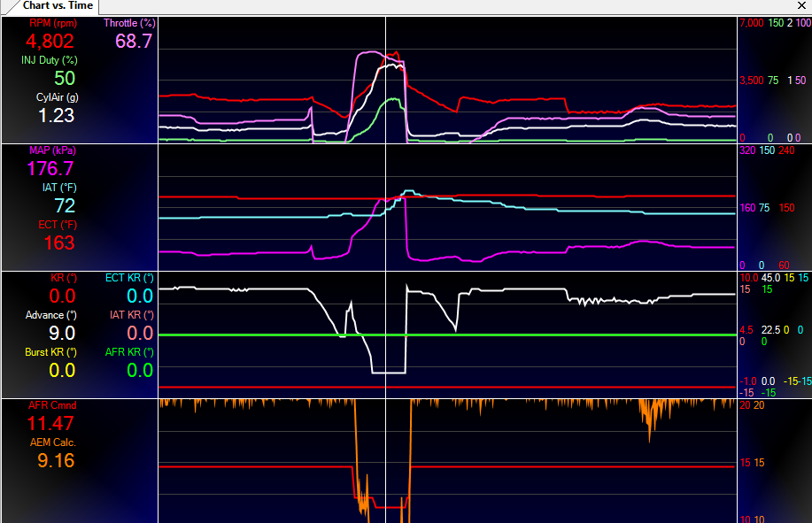The height and width of the screenshot is (523, 812).
Task: Select the KR (°) channel label
Action: 64,278
